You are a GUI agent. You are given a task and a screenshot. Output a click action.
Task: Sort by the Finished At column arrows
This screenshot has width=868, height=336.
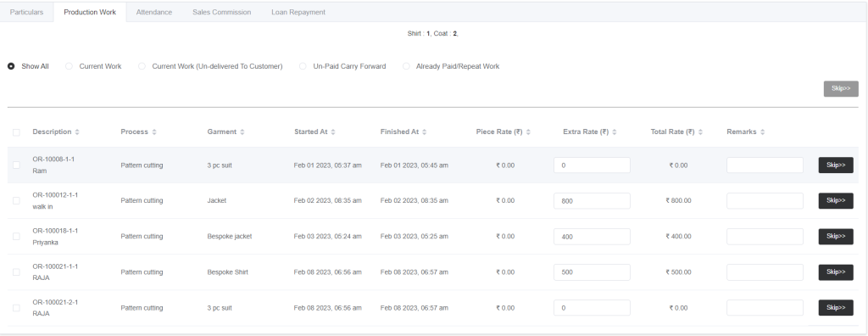coord(424,132)
